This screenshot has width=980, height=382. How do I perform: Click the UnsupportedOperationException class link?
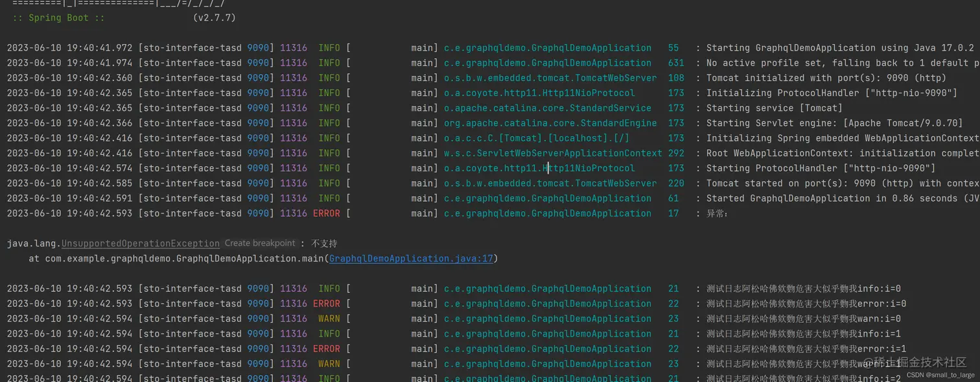click(140, 243)
